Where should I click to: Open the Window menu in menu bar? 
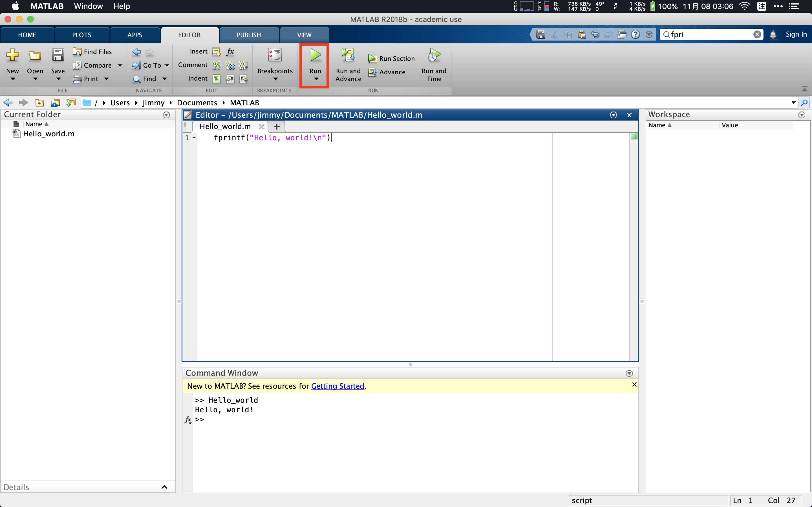(x=88, y=6)
